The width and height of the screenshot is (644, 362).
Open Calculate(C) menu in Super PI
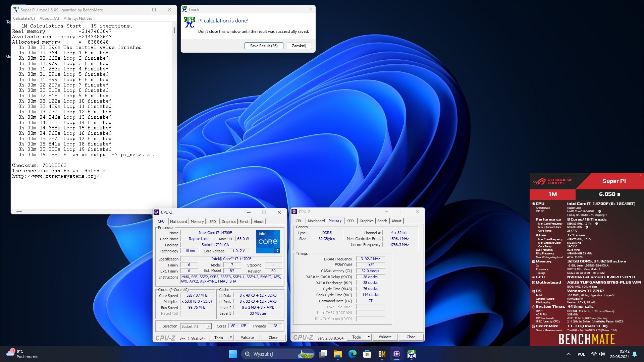pyautogui.click(x=24, y=18)
